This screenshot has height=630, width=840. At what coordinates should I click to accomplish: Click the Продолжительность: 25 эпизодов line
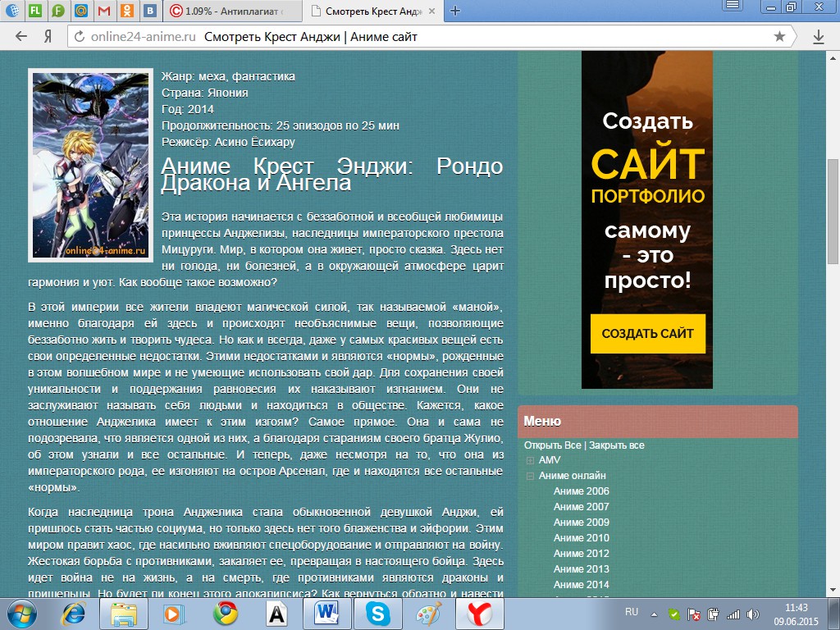[x=281, y=126]
